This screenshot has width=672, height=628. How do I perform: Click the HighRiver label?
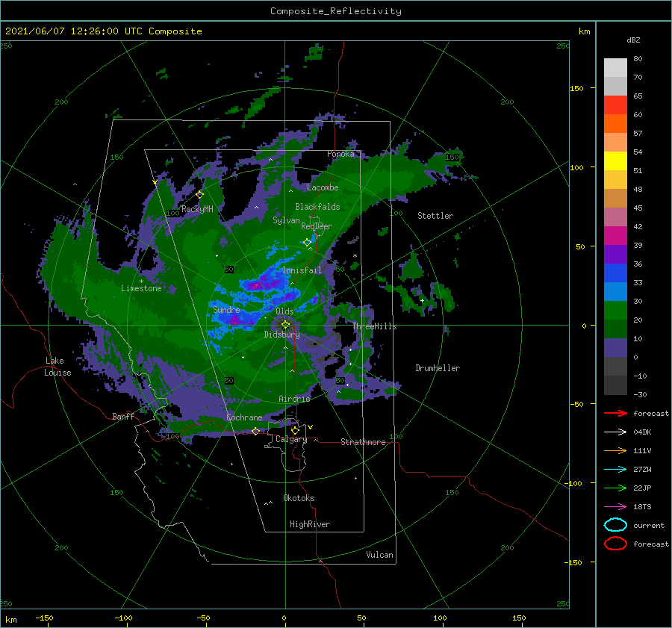click(x=310, y=524)
